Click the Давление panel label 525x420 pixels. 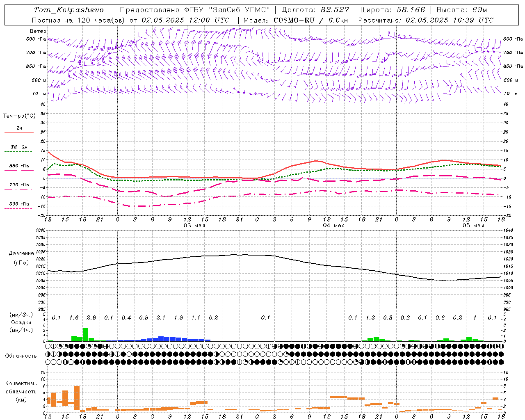click(21, 253)
